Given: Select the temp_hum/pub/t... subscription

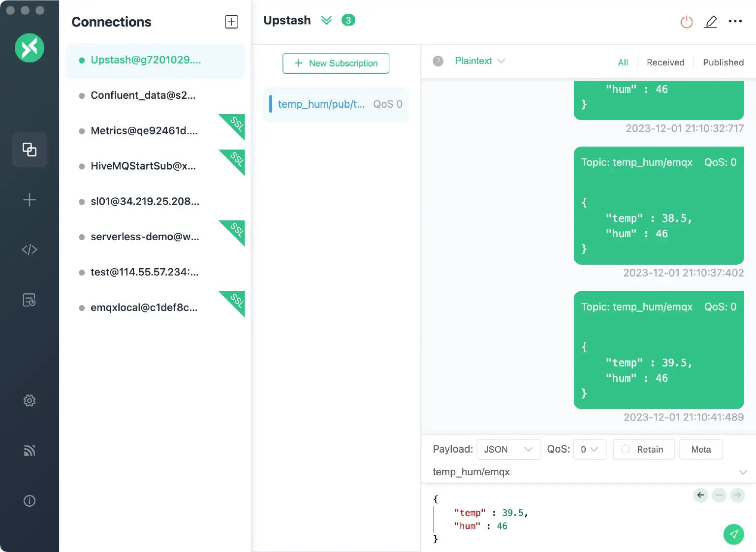Looking at the screenshot, I should coord(336,104).
